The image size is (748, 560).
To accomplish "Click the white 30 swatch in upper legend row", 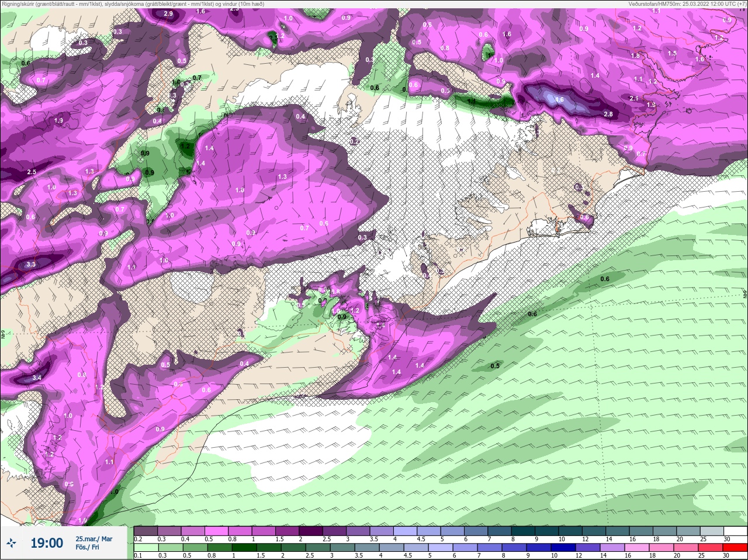I will 736,531.
